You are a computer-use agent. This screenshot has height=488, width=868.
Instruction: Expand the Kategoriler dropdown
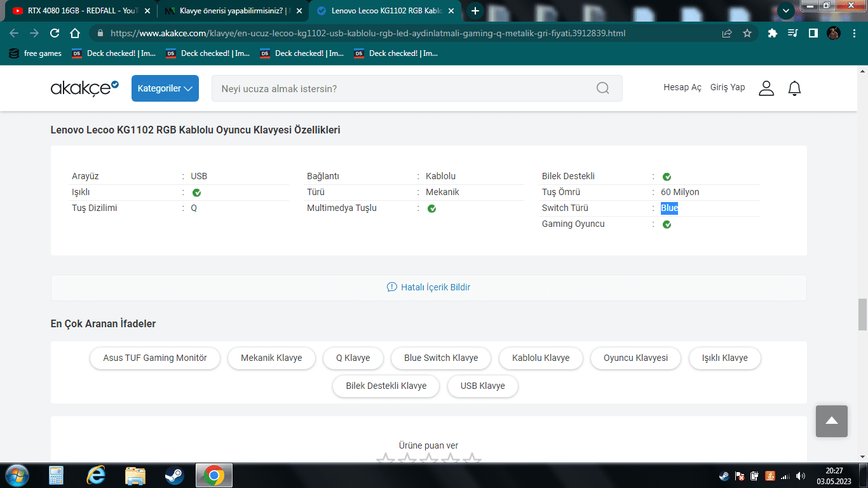(x=165, y=88)
